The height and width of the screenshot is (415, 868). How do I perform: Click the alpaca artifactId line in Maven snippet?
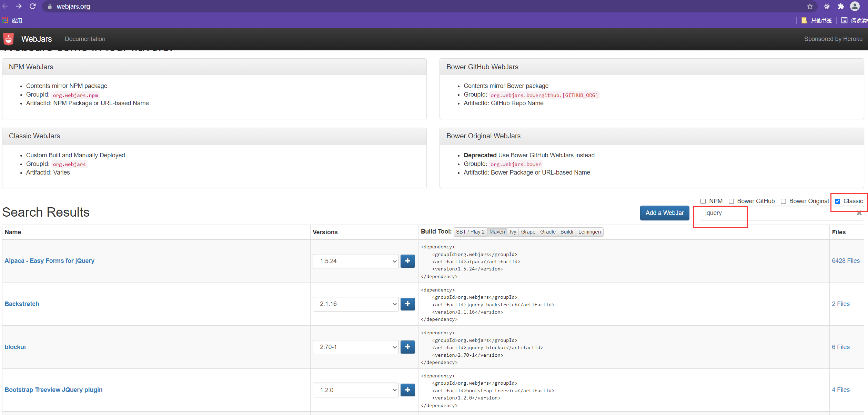click(x=476, y=261)
